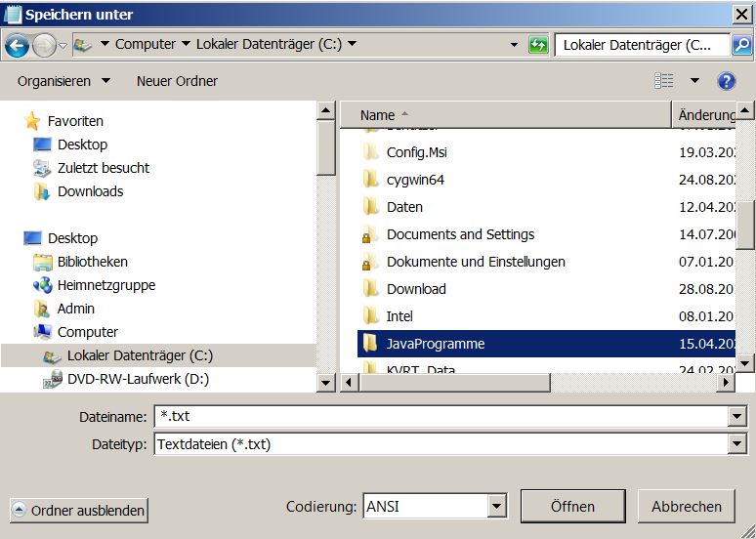
Task: Open the help question mark icon
Action: coord(726,81)
